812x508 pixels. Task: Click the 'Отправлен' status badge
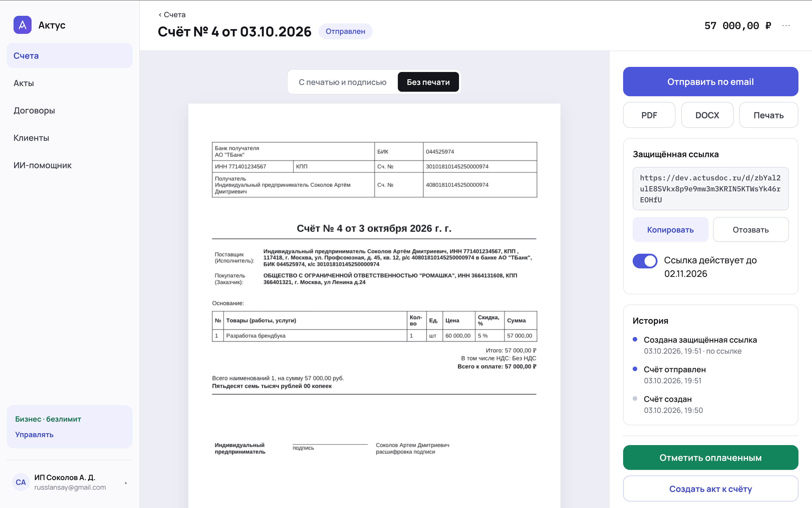345,31
